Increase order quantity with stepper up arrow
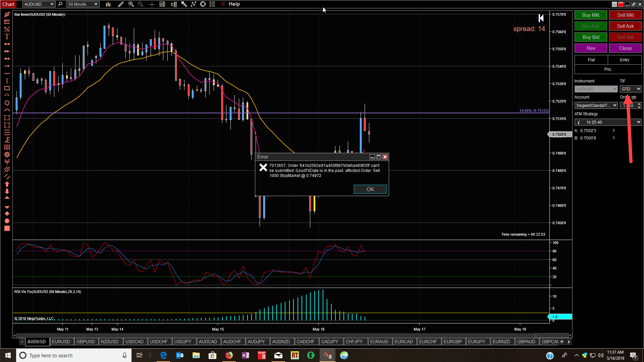The width and height of the screenshot is (644, 362). [x=639, y=104]
